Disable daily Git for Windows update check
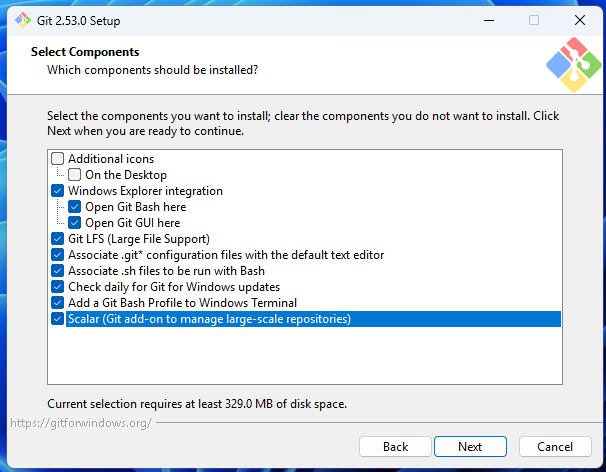 pos(57,287)
